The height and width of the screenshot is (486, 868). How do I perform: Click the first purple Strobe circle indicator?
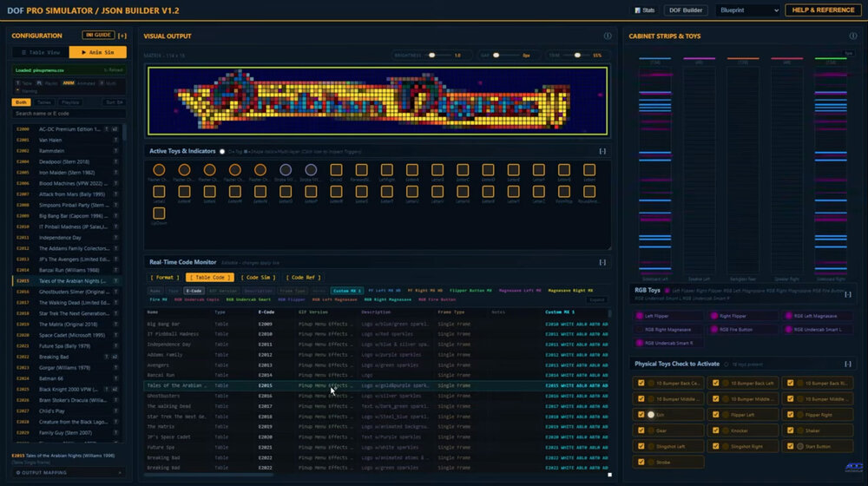285,170
